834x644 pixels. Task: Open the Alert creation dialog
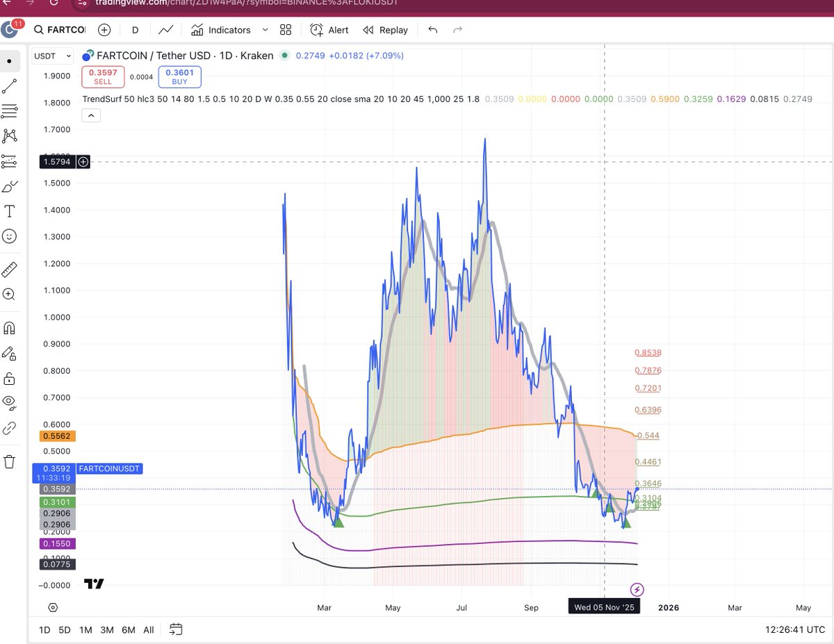pos(328,30)
